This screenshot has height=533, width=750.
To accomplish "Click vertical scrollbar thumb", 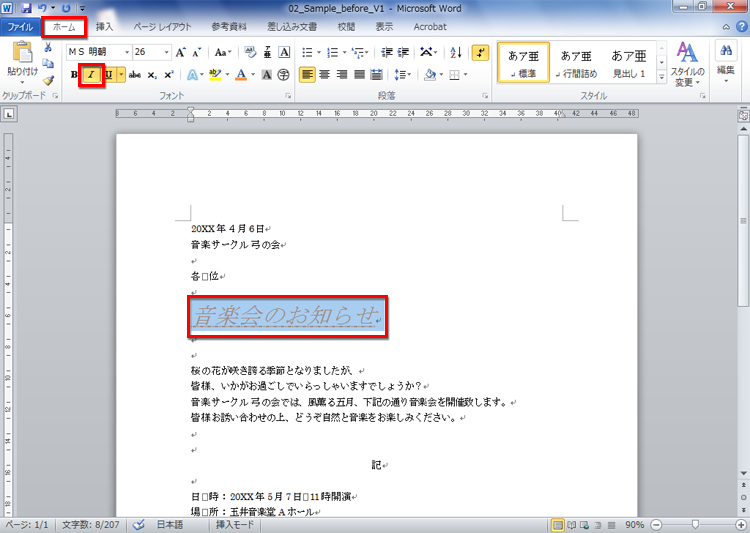I will point(743,220).
